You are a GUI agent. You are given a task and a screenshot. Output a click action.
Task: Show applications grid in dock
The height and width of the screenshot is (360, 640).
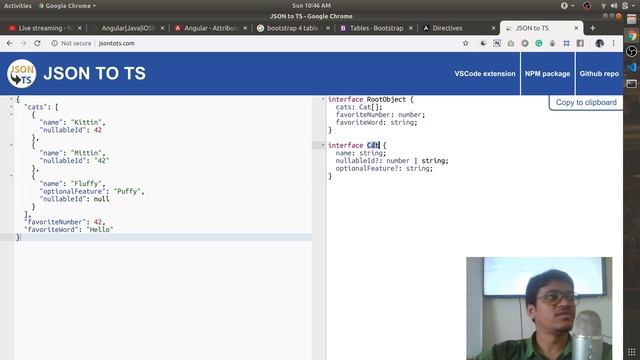pyautogui.click(x=631, y=352)
